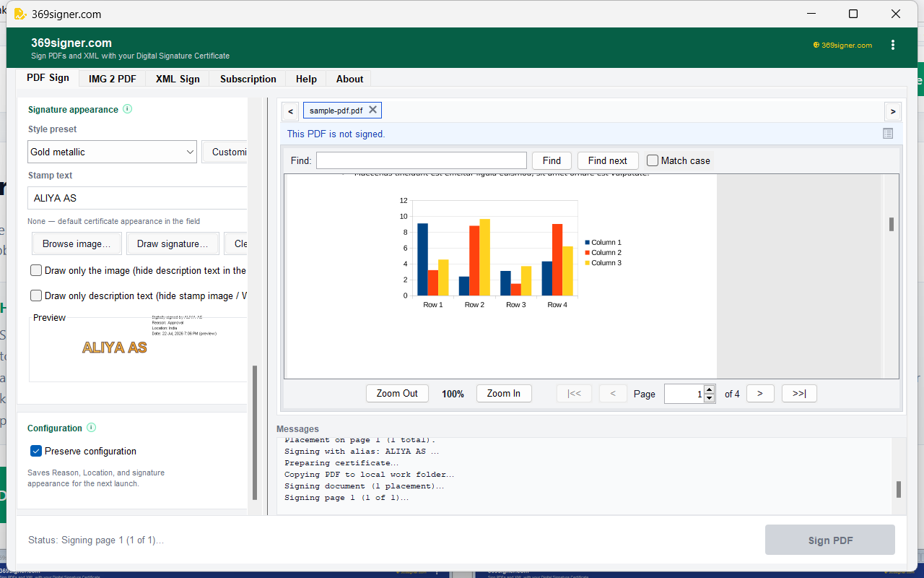Screen dimensions: 924x578
Task: Click the bar chart in the PDF page
Action: tap(510, 253)
